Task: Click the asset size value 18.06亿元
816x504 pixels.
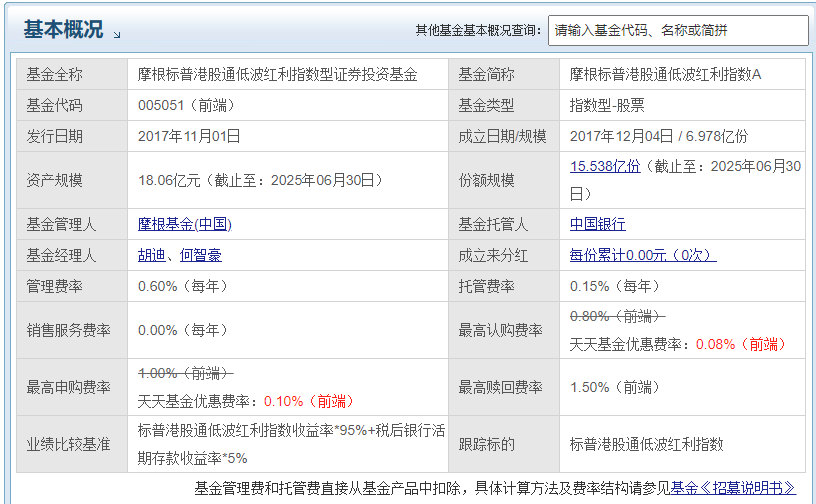Action: click(169, 181)
